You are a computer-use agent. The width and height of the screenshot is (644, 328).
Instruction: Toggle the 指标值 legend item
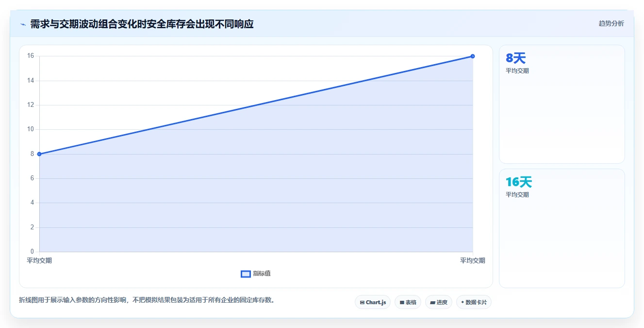[x=256, y=274]
